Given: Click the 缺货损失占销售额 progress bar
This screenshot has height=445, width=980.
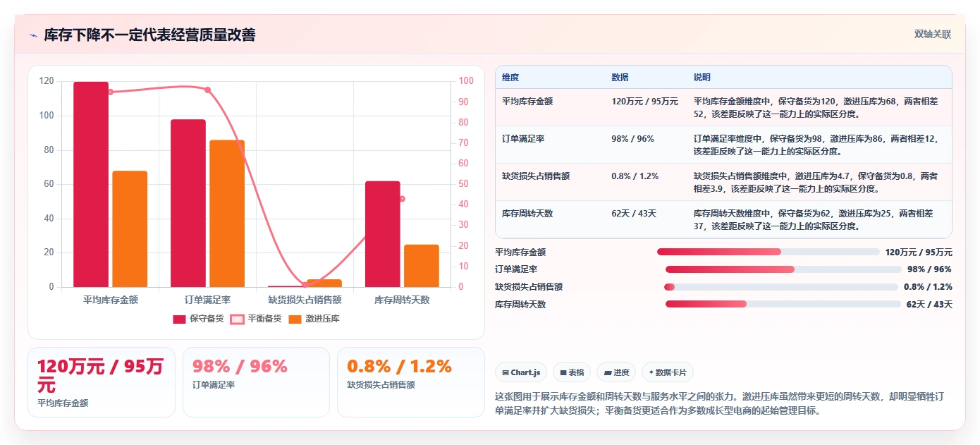Looking at the screenshot, I should (781, 287).
